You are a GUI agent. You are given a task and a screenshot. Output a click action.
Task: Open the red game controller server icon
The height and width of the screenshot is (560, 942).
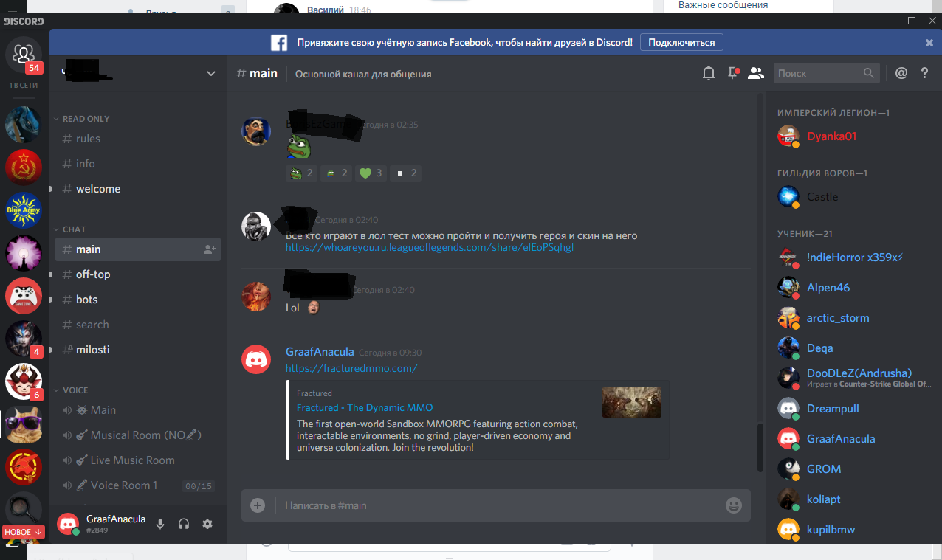pos(24,296)
